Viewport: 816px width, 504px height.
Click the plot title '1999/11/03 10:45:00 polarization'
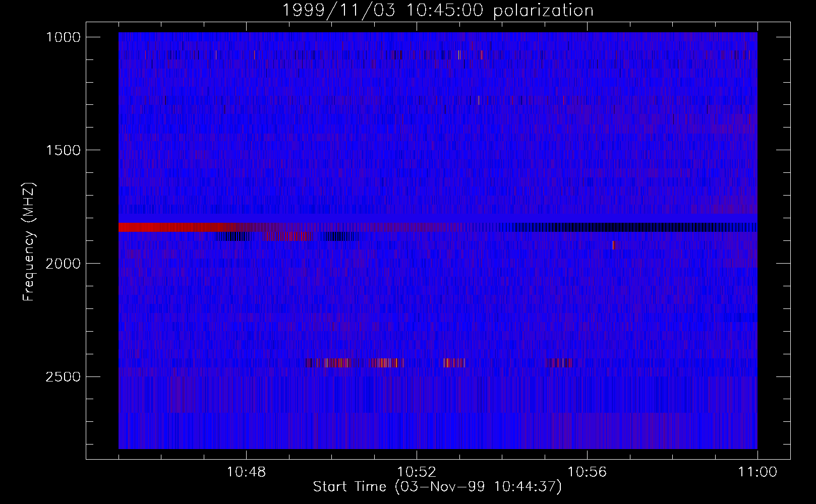(437, 10)
